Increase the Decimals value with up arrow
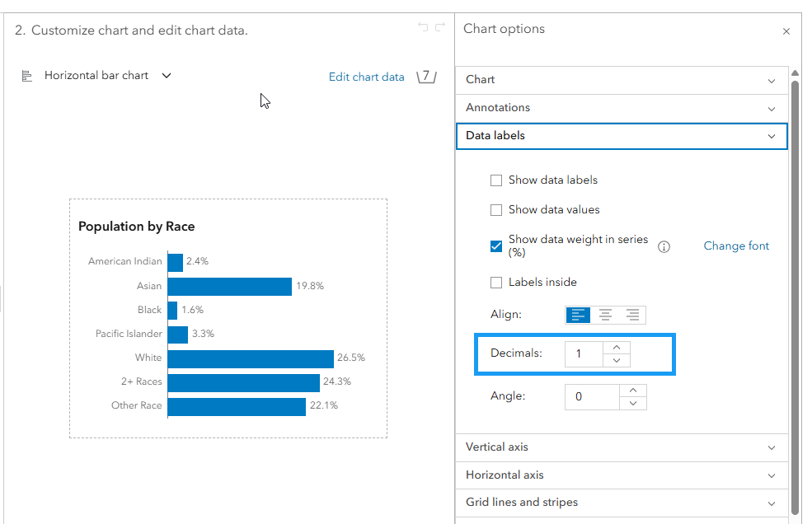This screenshot has width=812, height=524. coord(617,348)
